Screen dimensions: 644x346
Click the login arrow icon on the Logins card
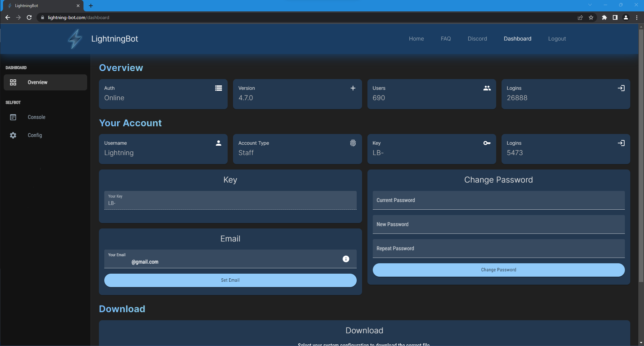[x=622, y=88]
